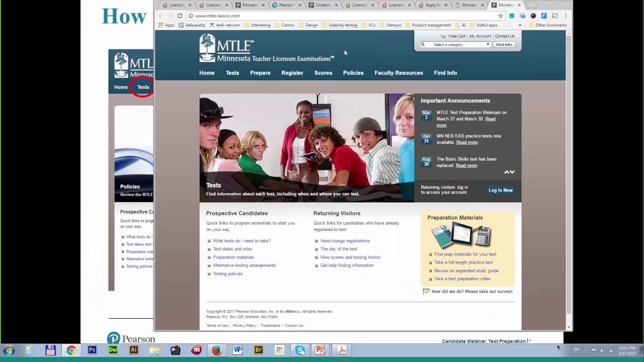
Task: Click the survey checkmark icon
Action: pyautogui.click(x=426, y=291)
